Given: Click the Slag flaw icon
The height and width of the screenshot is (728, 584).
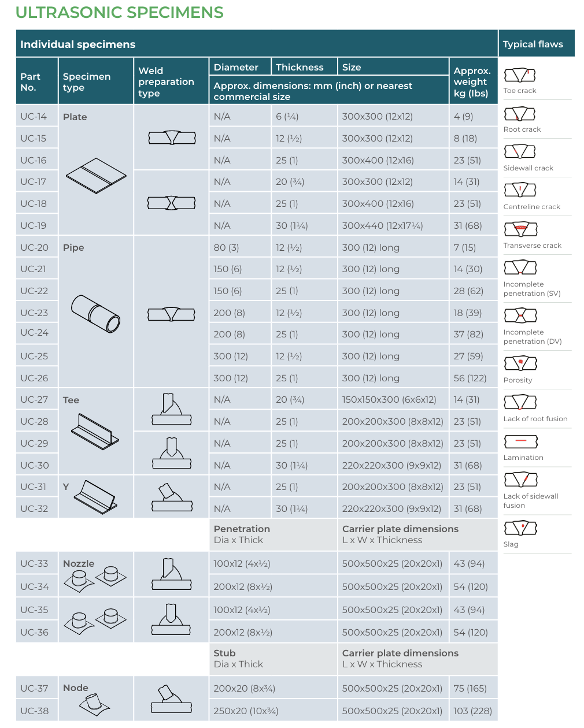Looking at the screenshot, I should (520, 528).
